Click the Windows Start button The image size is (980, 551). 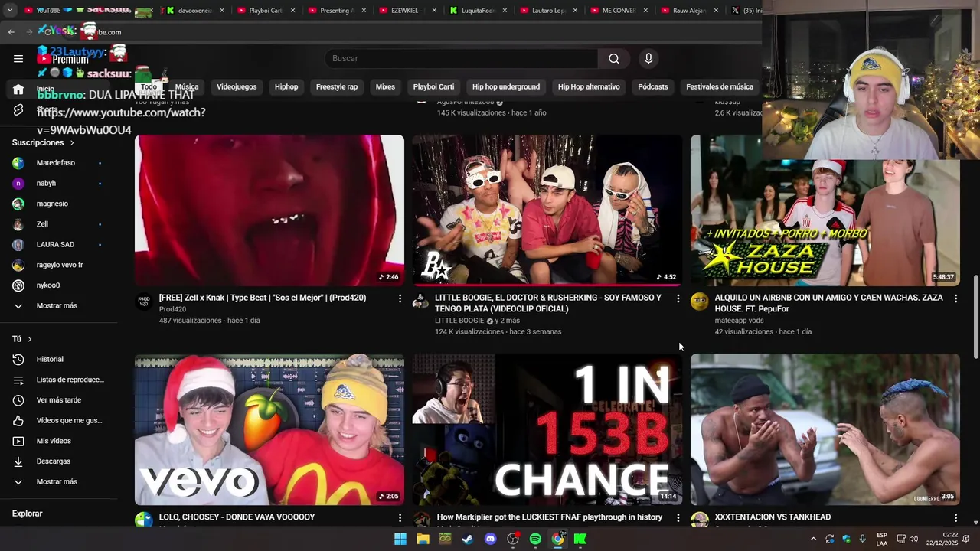[x=400, y=539]
